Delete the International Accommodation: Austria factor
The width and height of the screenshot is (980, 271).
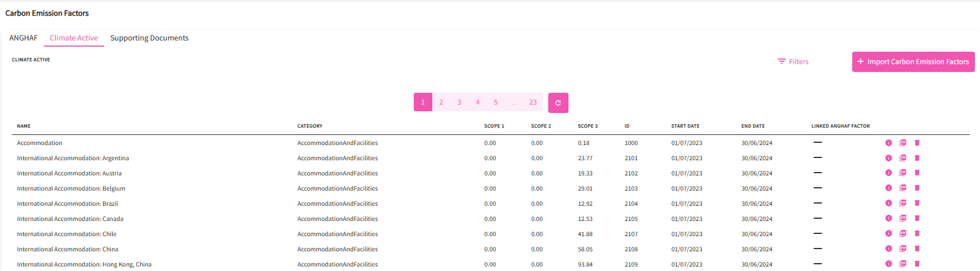point(917,173)
